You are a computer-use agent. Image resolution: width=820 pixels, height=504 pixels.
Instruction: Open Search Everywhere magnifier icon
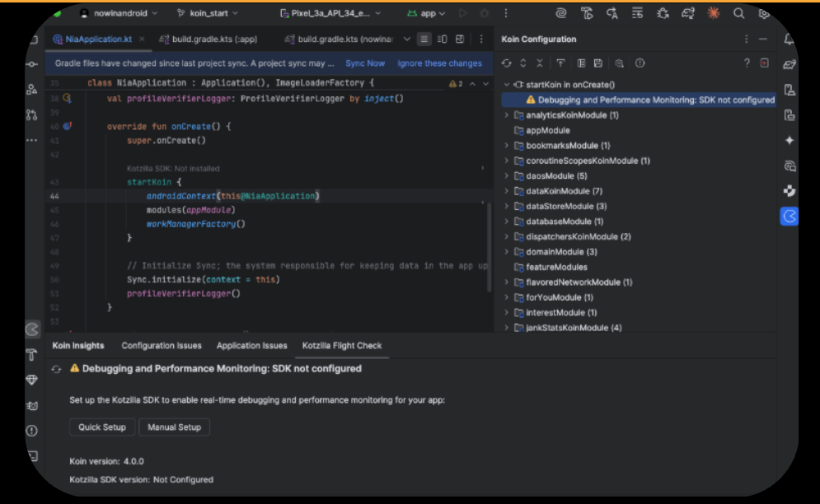pyautogui.click(x=738, y=13)
